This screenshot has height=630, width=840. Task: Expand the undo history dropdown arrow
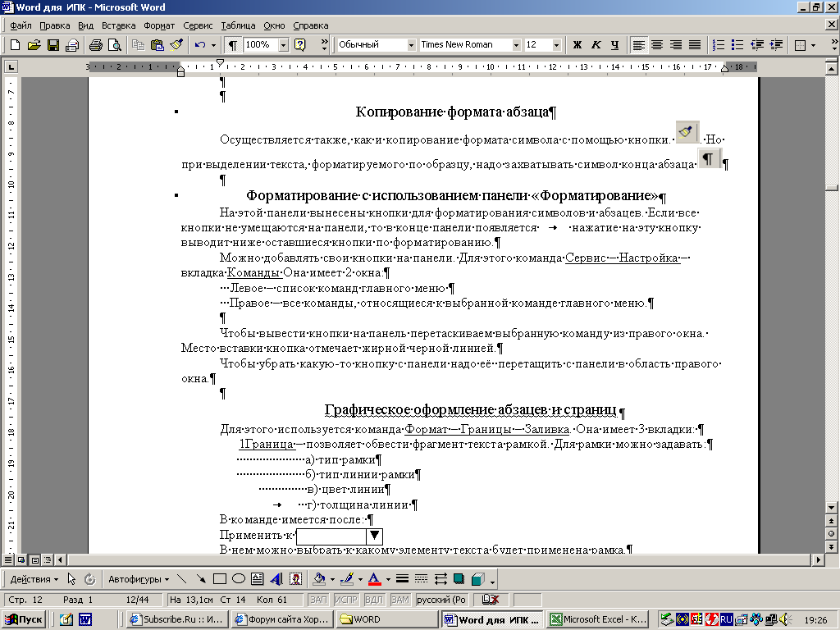213,45
